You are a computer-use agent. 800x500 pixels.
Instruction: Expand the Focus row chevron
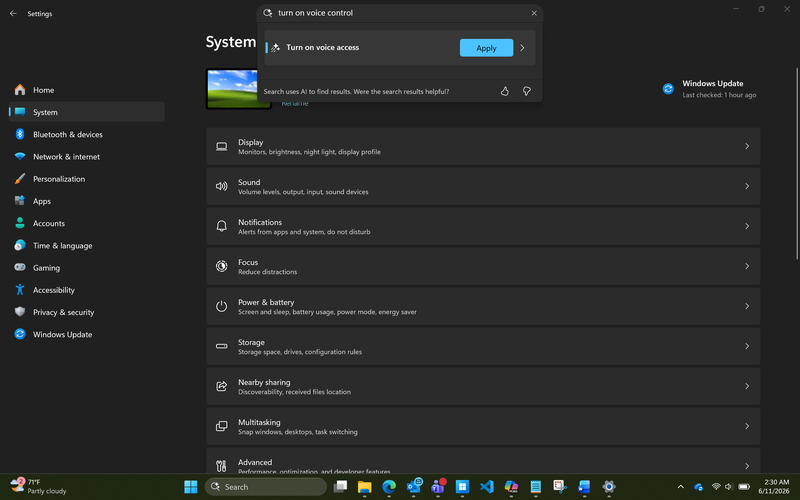click(747, 266)
